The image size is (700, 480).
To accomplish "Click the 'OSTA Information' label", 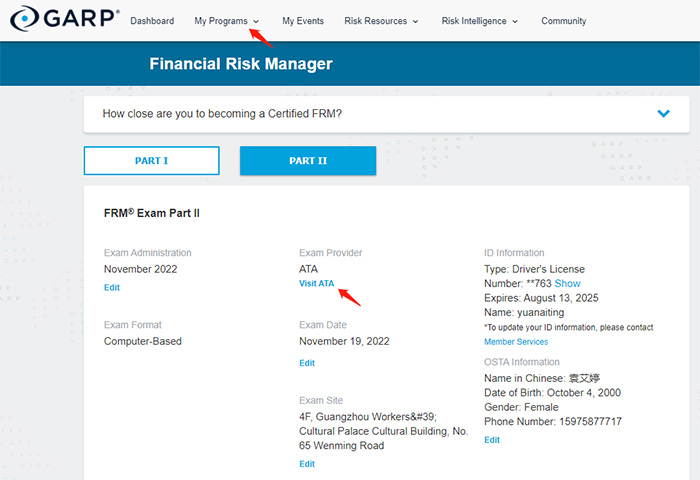I will point(521,362).
